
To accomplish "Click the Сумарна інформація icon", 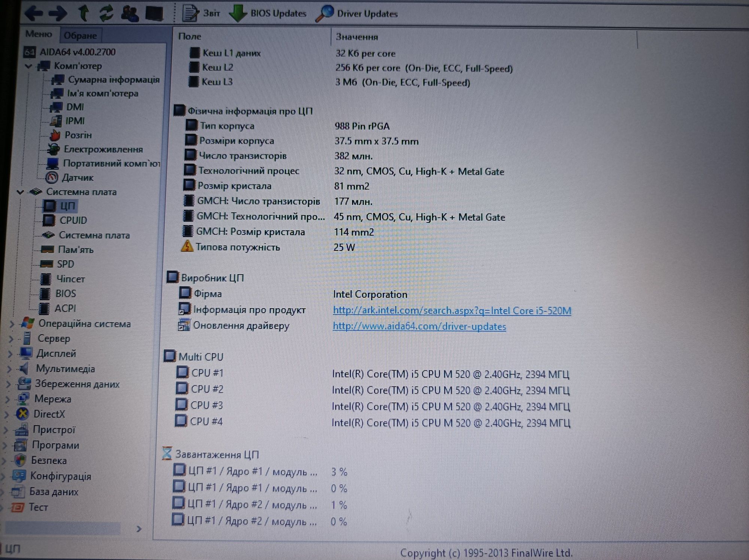I will (x=58, y=80).
